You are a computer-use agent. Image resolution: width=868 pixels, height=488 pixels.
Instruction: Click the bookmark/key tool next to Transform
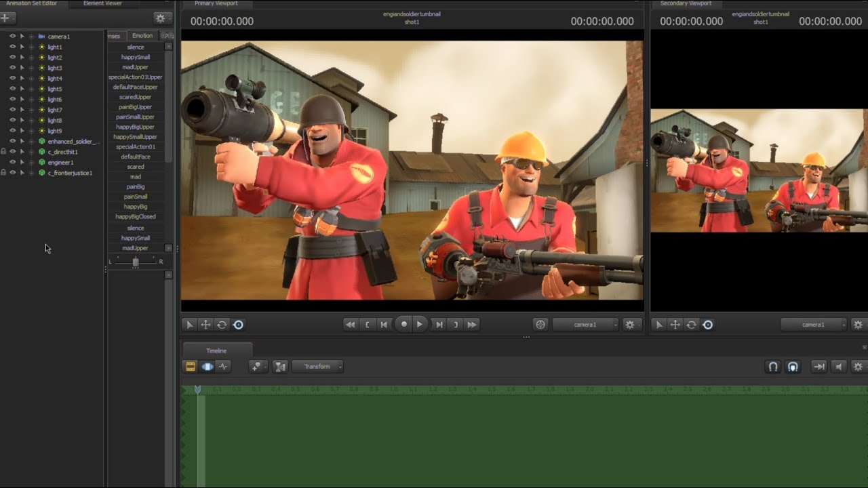click(x=258, y=367)
